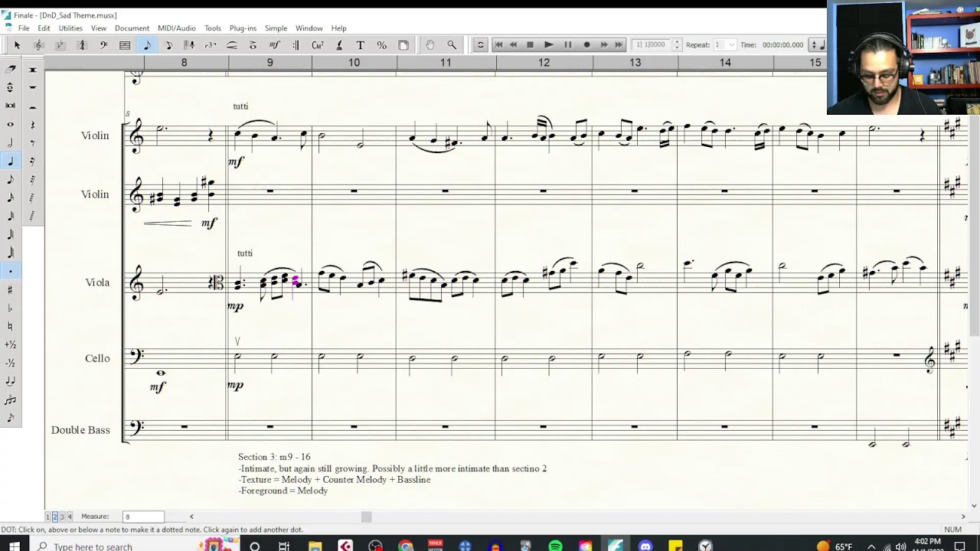Toggle the augmentation dot tool
The width and height of the screenshot is (980, 551).
tap(10, 271)
